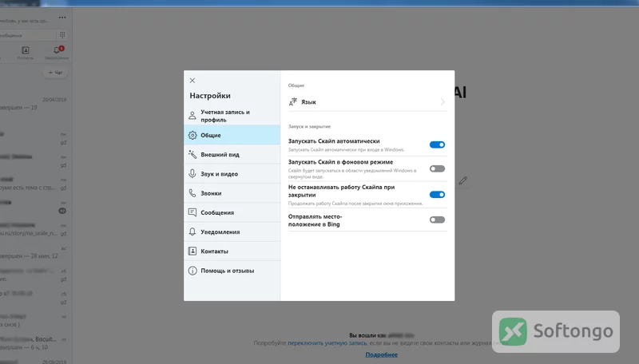Click the microphone icon for Звук и видео
The width and height of the screenshot is (639, 364).
click(x=192, y=174)
